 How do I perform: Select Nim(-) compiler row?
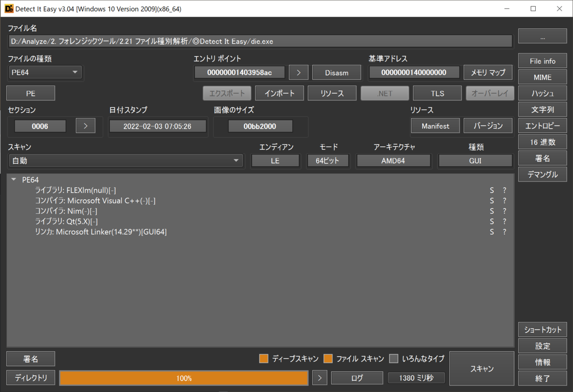[66, 211]
